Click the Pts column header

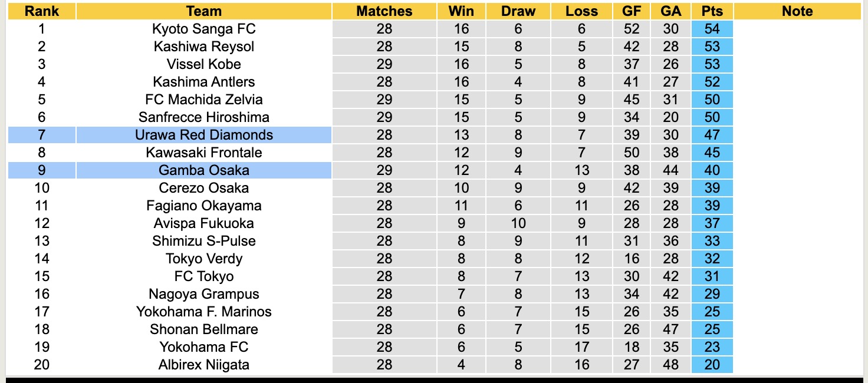click(712, 11)
